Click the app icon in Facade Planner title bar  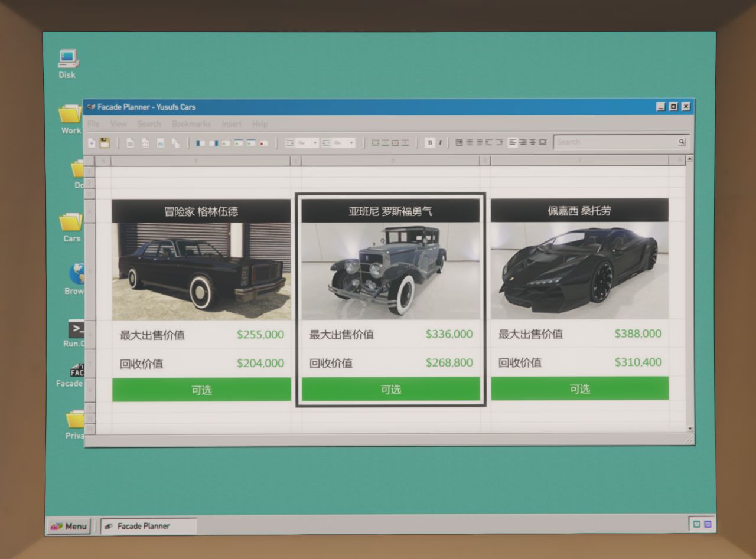[91, 107]
